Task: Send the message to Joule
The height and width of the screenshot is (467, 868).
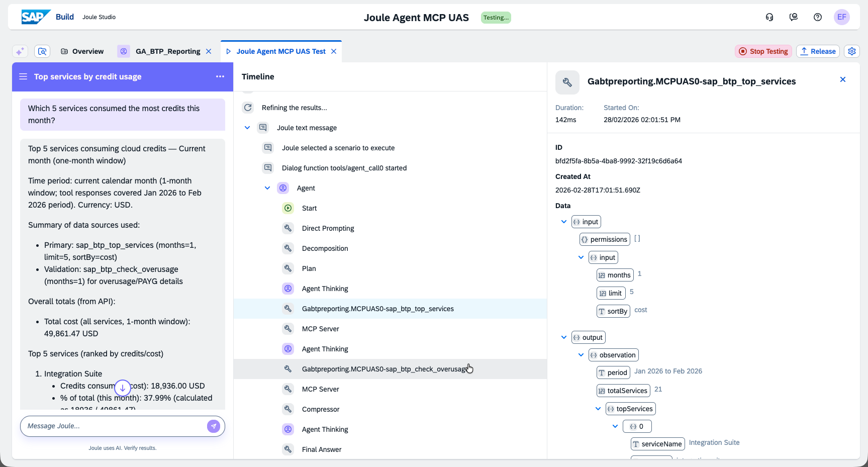Action: click(x=214, y=426)
